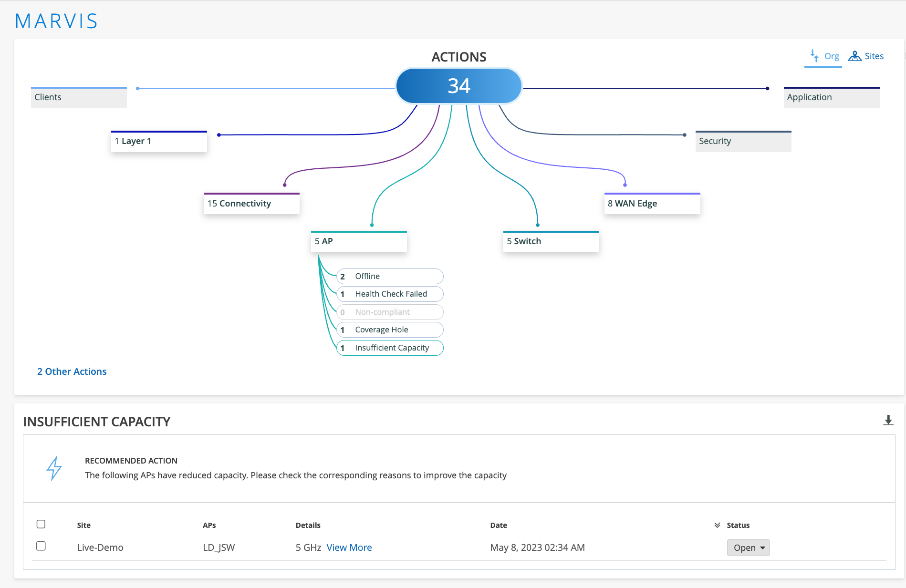Click the Org scope icon
The image size is (906, 588).
814,56
